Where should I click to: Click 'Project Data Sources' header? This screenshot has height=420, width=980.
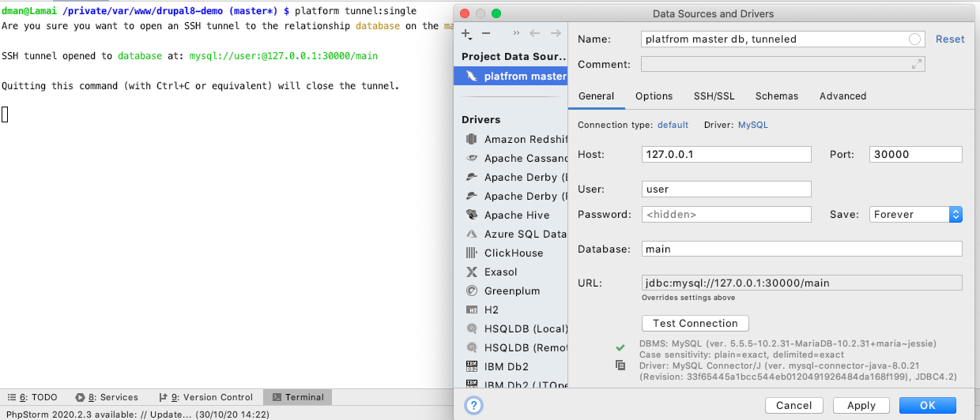[514, 57]
